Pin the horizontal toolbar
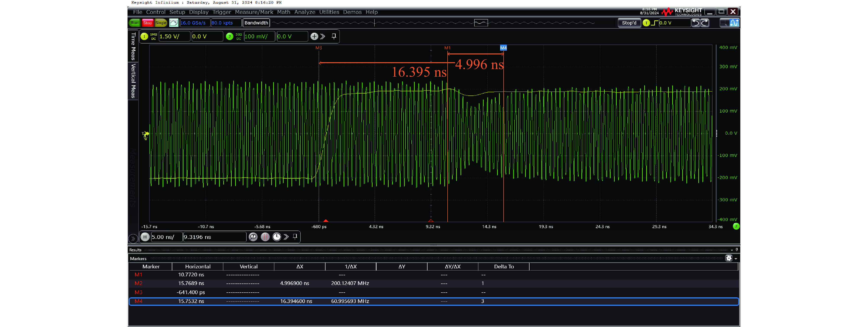 295,237
